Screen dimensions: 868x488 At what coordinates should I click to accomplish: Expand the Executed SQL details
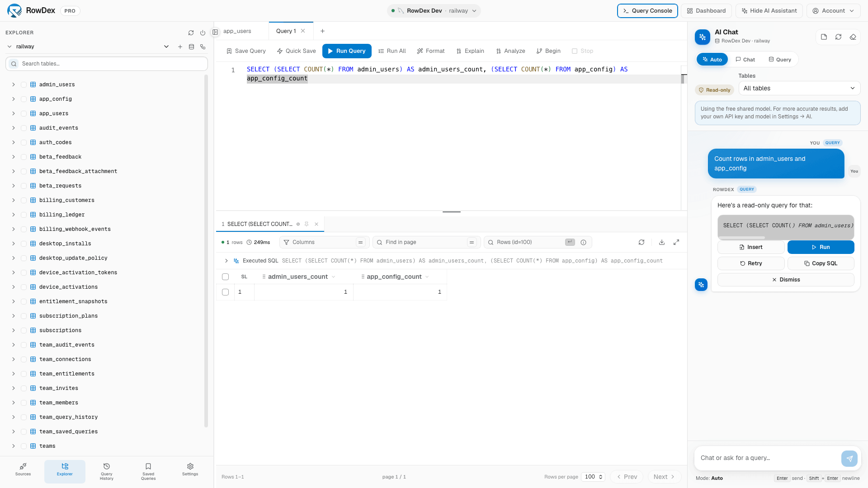(226, 261)
